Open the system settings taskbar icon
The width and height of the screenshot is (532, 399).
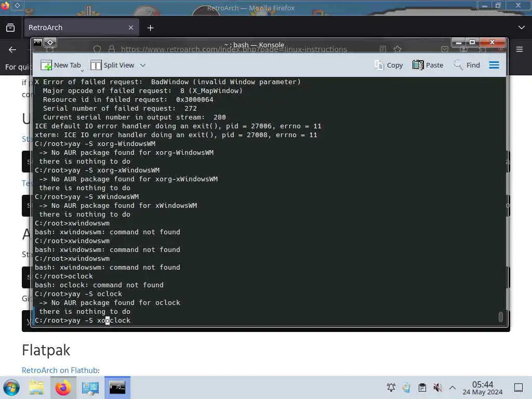[90, 388]
